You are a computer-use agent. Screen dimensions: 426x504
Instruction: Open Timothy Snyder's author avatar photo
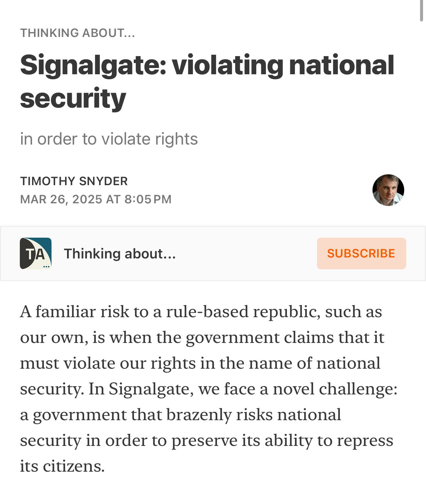(x=388, y=190)
